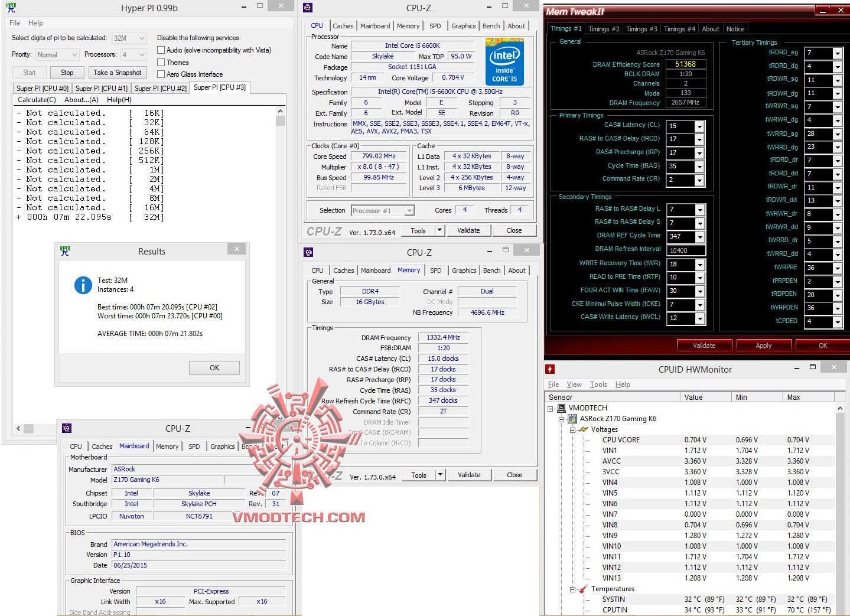Click the Hyper PI title bar icon
Viewport: 850px width, 616px height.
point(11,8)
